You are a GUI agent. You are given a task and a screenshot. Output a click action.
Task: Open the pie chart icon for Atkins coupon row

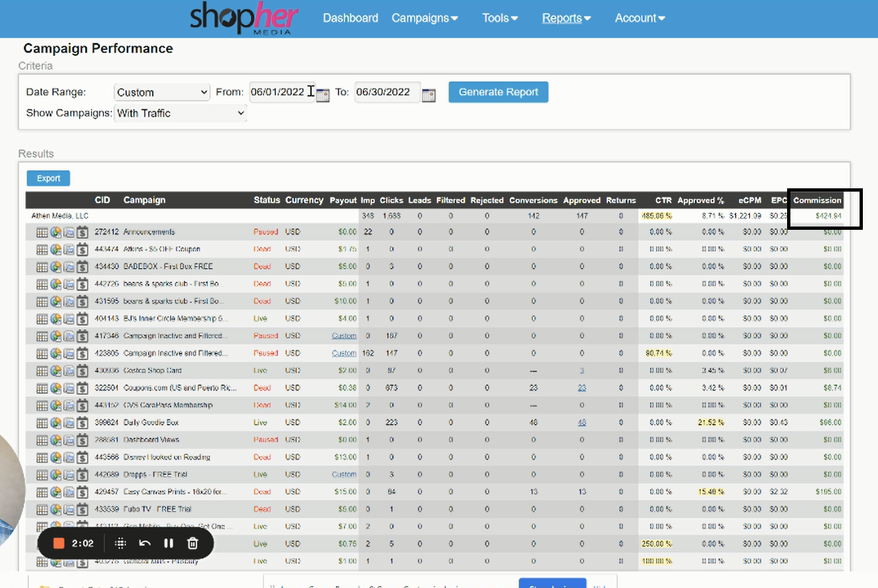[56, 250]
